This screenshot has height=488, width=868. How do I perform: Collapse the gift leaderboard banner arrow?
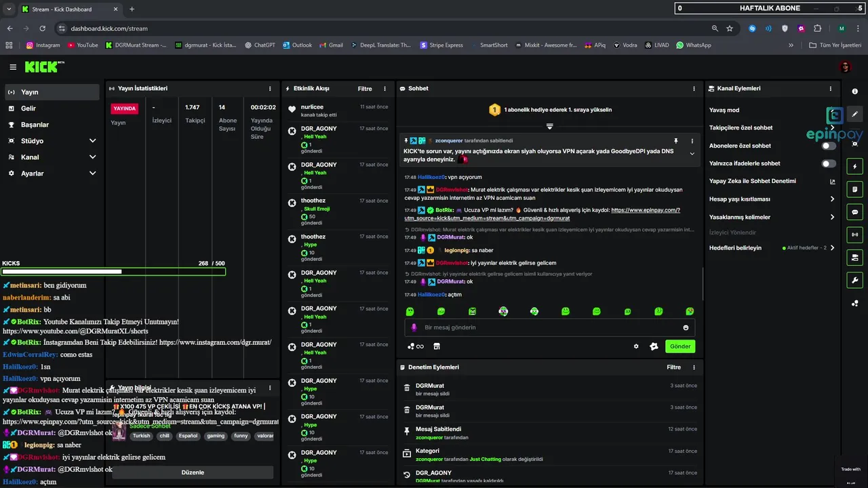pos(550,126)
